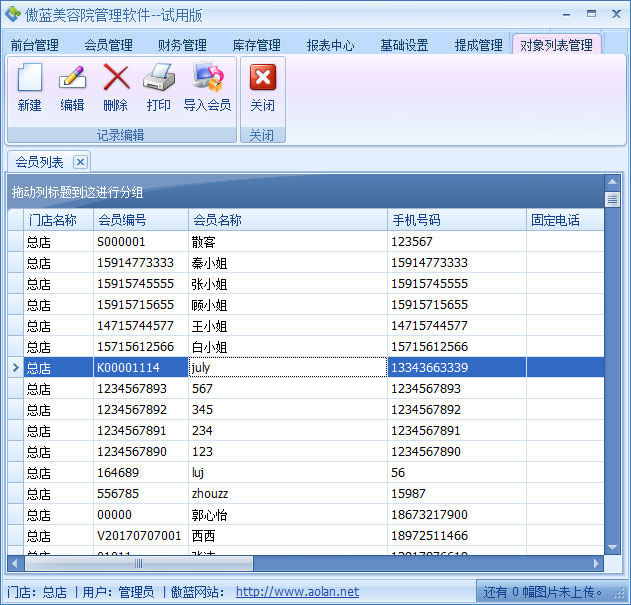Click the 手机号码 column header
The height and width of the screenshot is (605, 631).
tap(456, 220)
